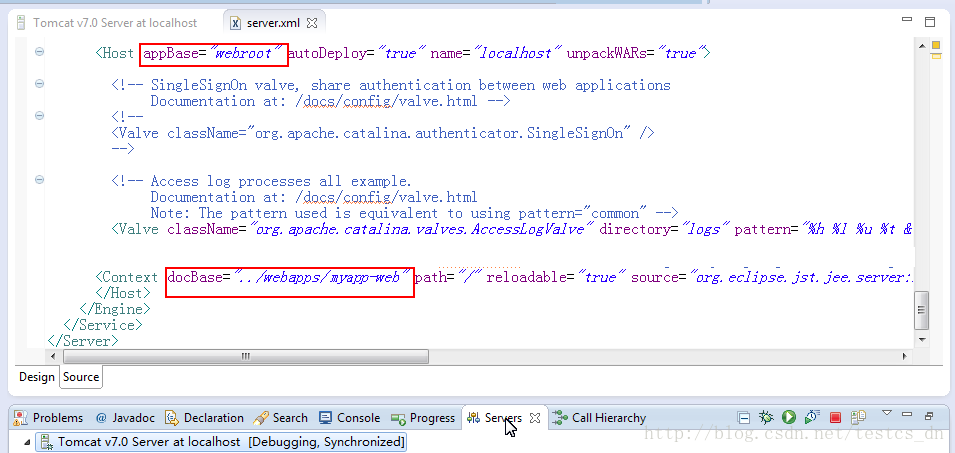
Task: Switch to Tomcat v7.0 Server editor tab
Action: [108, 23]
